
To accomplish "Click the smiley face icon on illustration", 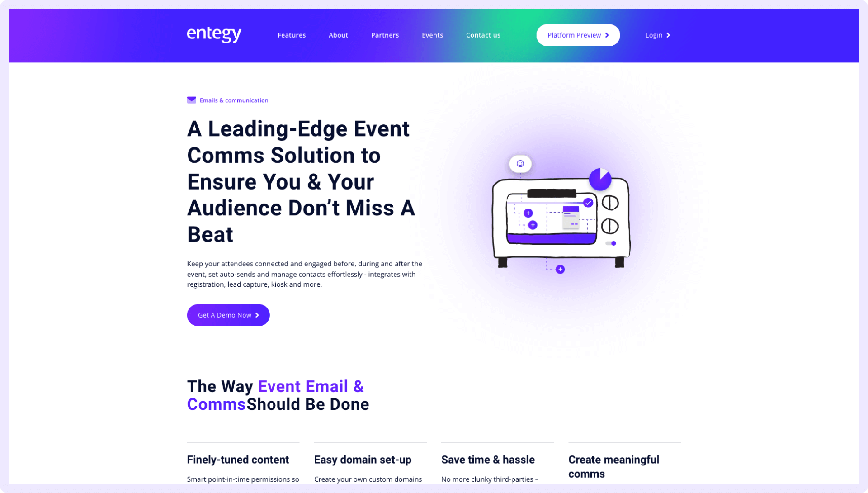I will pos(520,164).
